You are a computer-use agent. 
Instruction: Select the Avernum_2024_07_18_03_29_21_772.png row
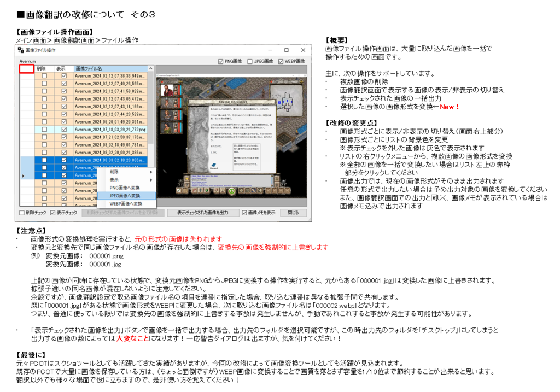click(110, 130)
